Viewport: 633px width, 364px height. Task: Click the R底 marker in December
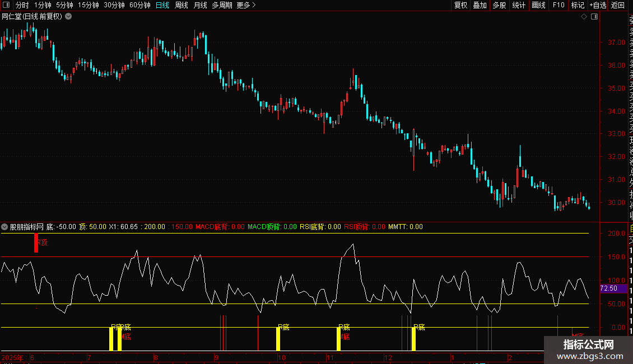420,327
